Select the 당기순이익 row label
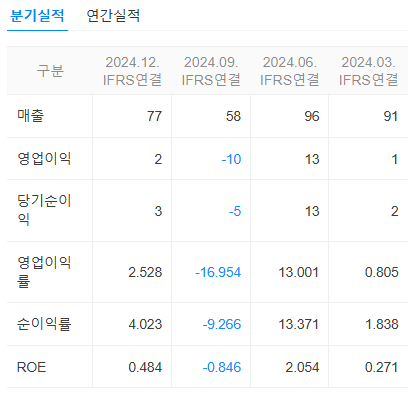The width and height of the screenshot is (414, 396). 44,210
